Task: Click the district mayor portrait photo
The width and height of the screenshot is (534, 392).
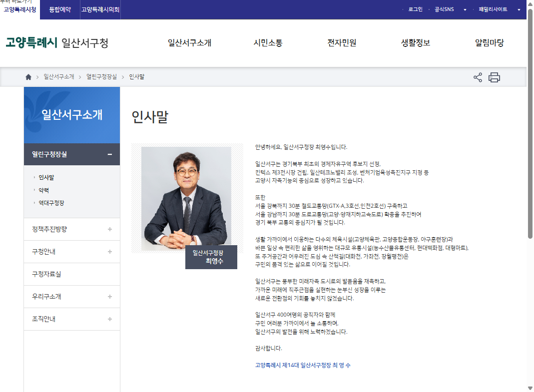Action: (186, 199)
